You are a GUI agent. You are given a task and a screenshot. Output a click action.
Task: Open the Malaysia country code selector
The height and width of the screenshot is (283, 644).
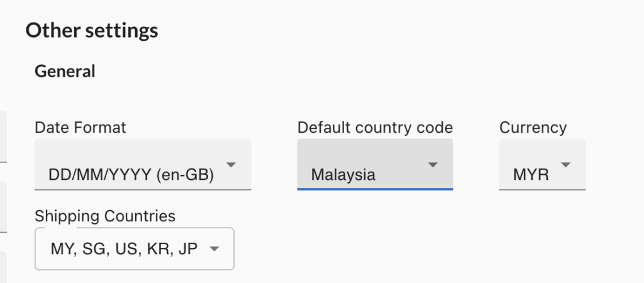point(343,175)
